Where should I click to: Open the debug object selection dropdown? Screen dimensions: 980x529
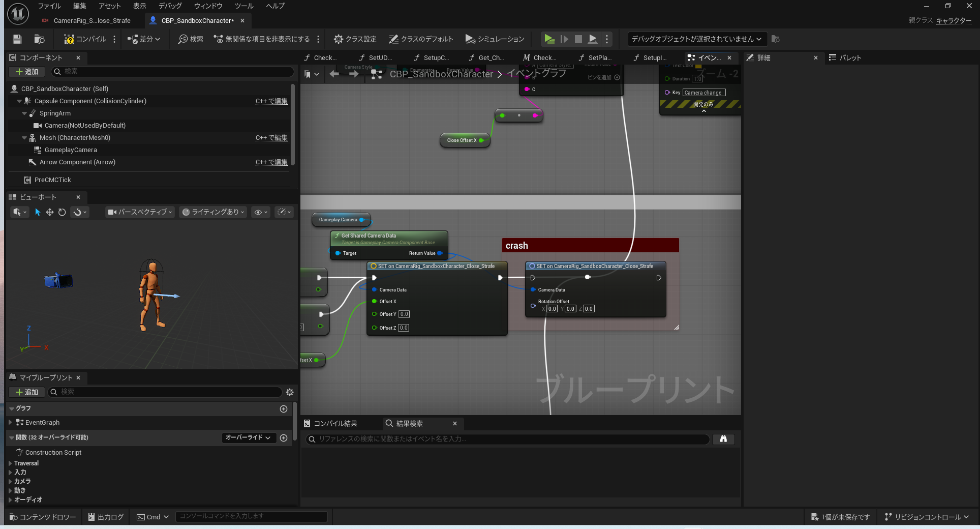pyautogui.click(x=696, y=39)
